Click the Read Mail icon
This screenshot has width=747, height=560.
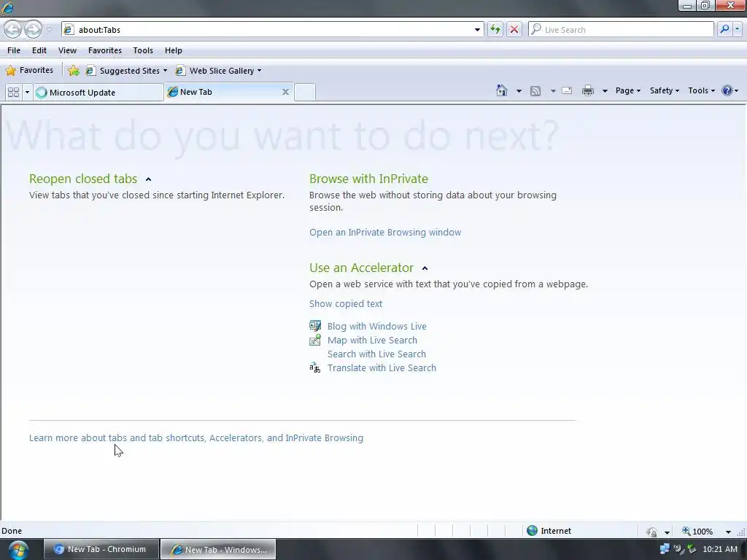click(567, 90)
